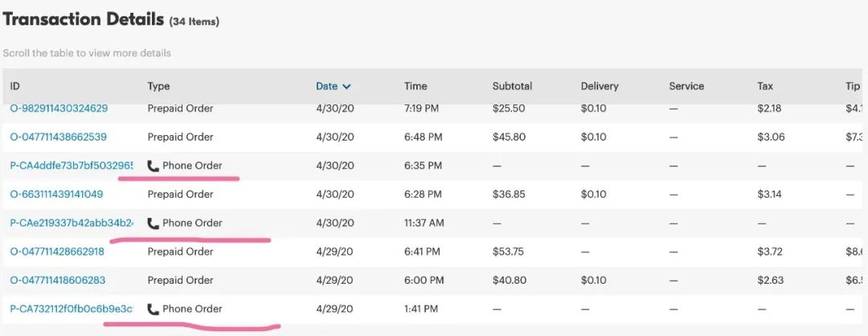
Task: Open order O-047711418606283
Action: click(x=58, y=280)
